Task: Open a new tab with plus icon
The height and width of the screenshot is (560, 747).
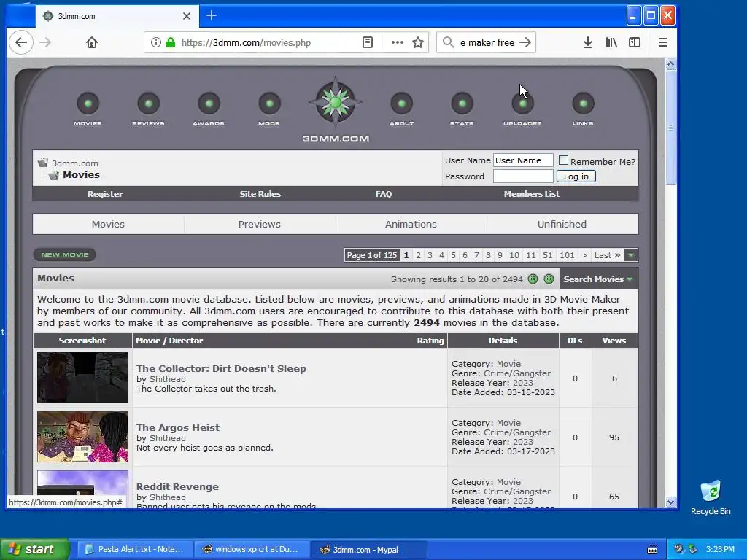Action: (212, 16)
